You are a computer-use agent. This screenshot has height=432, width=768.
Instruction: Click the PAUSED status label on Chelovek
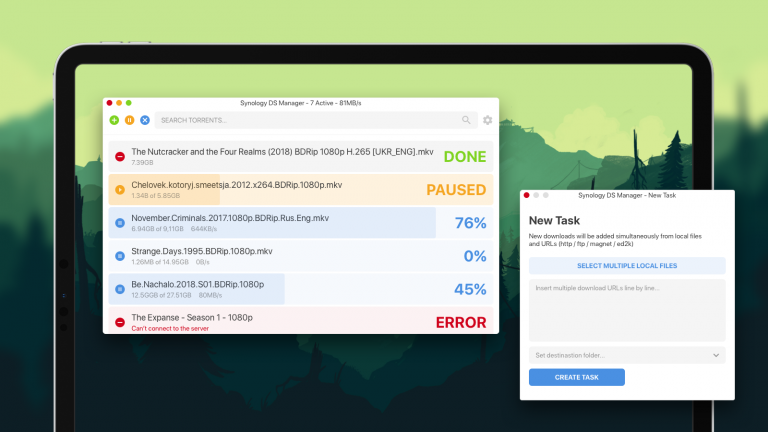pos(456,190)
